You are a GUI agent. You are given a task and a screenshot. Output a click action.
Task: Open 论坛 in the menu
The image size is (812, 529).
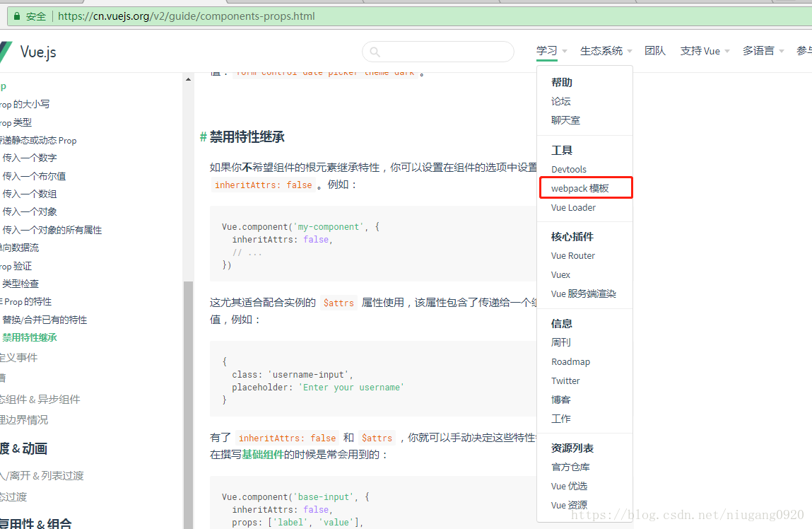[561, 101]
